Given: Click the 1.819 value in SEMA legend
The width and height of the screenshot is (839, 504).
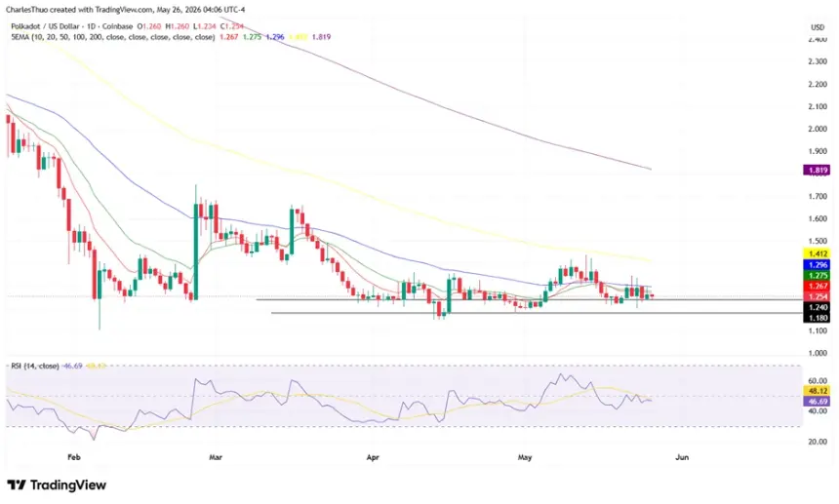Looking at the screenshot, I should coord(322,37).
